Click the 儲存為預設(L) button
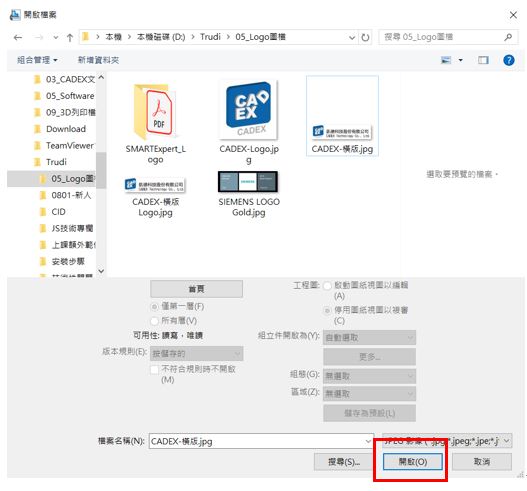Viewport: 527px width, 491px height. [369, 413]
